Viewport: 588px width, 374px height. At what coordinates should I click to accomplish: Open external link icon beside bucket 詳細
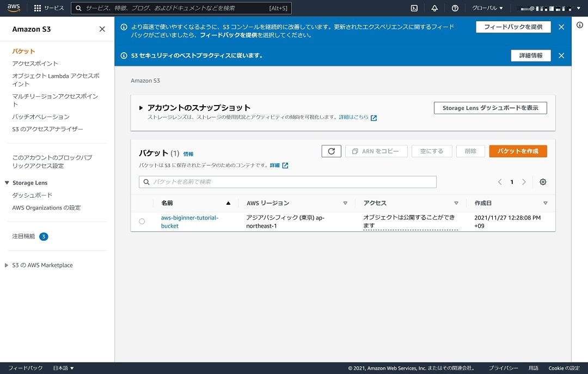click(x=285, y=165)
